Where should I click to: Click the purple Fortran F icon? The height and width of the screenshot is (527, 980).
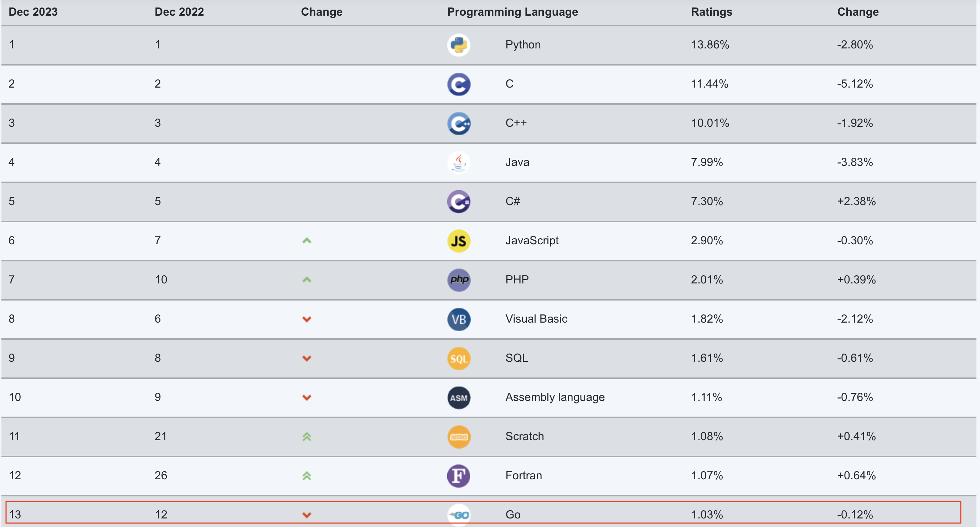(x=458, y=476)
